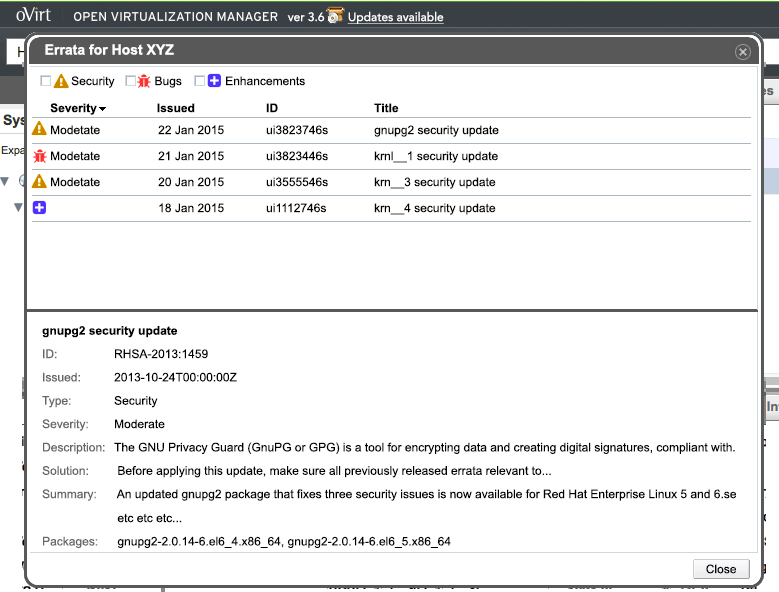The image size is (779, 592).
Task: Sort by the Severity column arrow
Action: [103, 109]
